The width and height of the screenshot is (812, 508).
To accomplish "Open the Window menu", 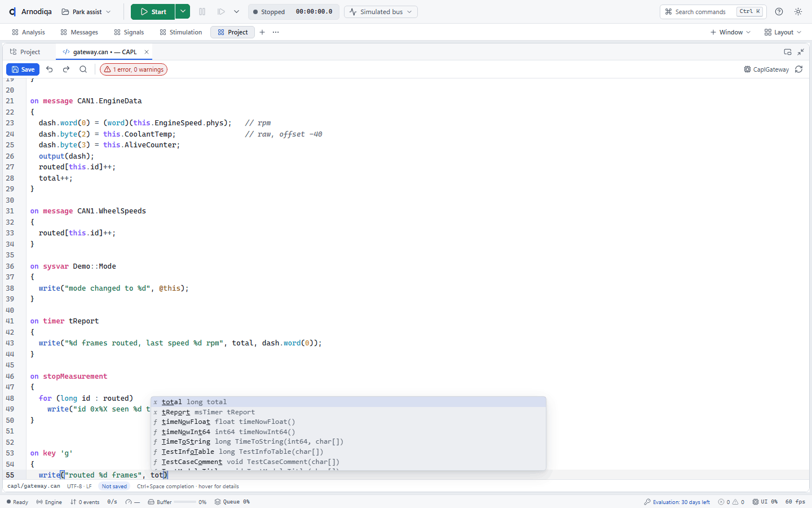I will [730, 32].
